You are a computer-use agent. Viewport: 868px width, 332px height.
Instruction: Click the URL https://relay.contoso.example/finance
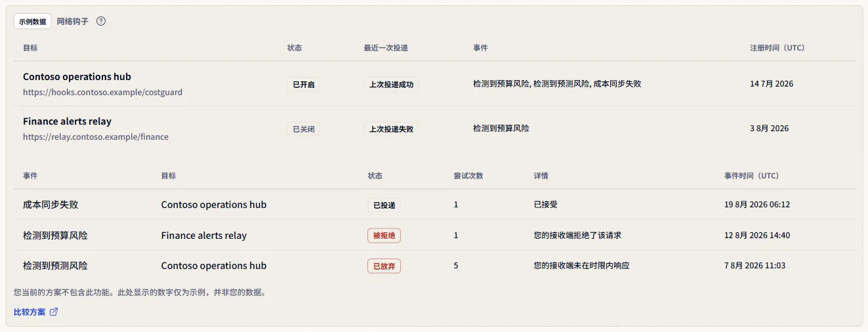96,137
